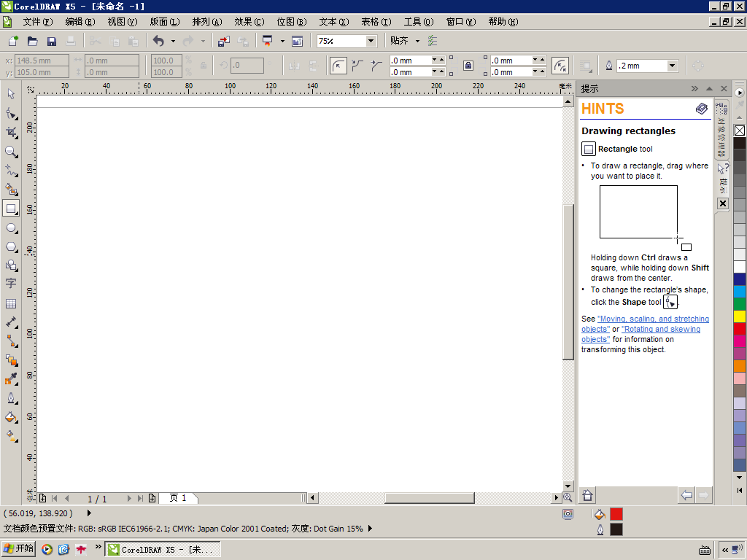Undo the last action
This screenshot has width=747, height=560.
[x=158, y=41]
